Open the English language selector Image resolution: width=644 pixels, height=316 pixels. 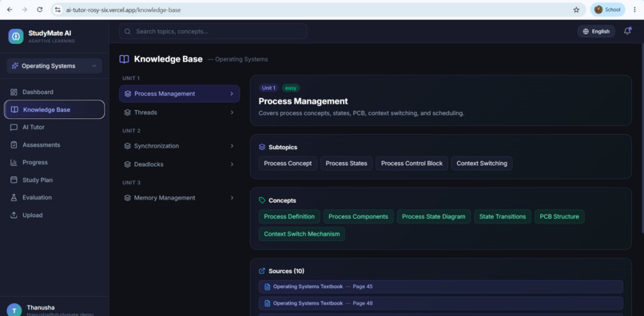click(596, 32)
